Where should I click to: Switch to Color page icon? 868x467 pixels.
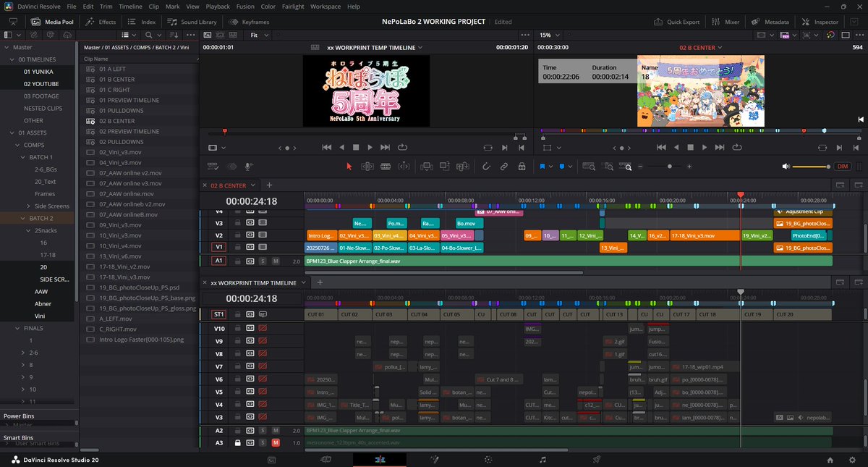click(x=488, y=460)
